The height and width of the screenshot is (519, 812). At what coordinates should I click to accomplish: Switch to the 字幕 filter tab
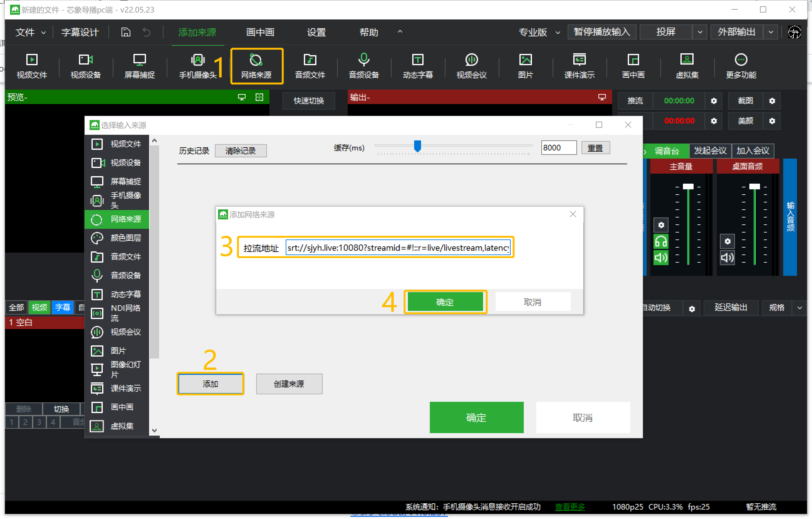[62, 307]
